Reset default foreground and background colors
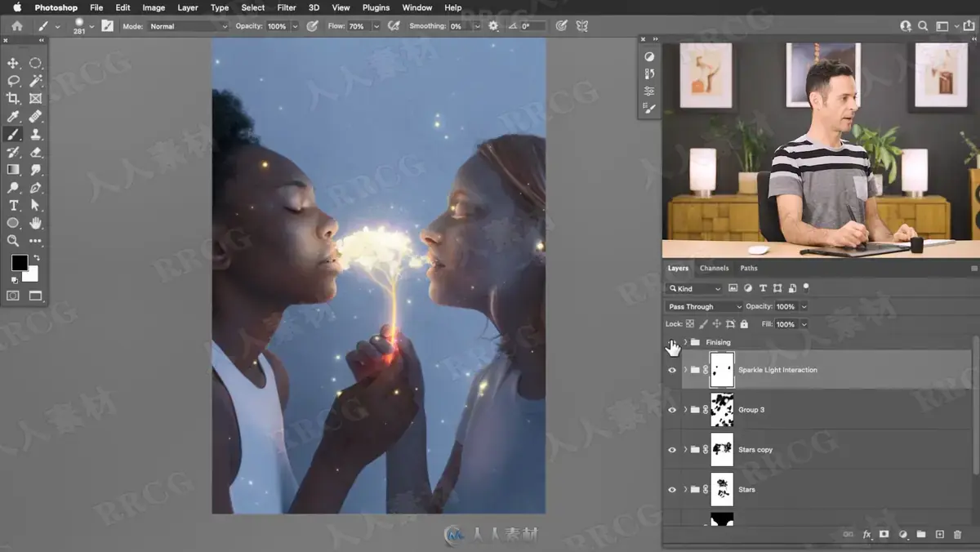Image resolution: width=980 pixels, height=552 pixels. pos(14,280)
